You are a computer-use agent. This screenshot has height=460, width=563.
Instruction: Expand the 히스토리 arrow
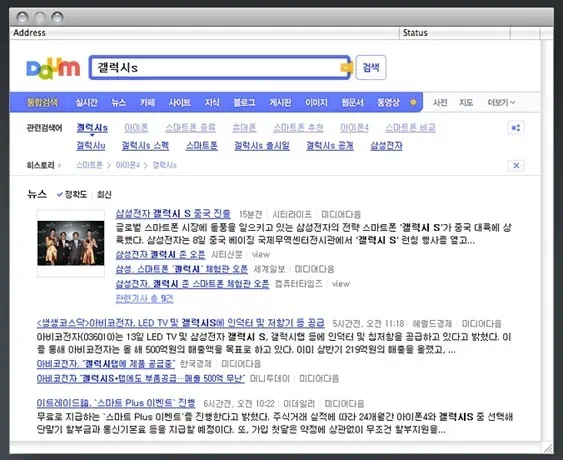(x=60, y=166)
